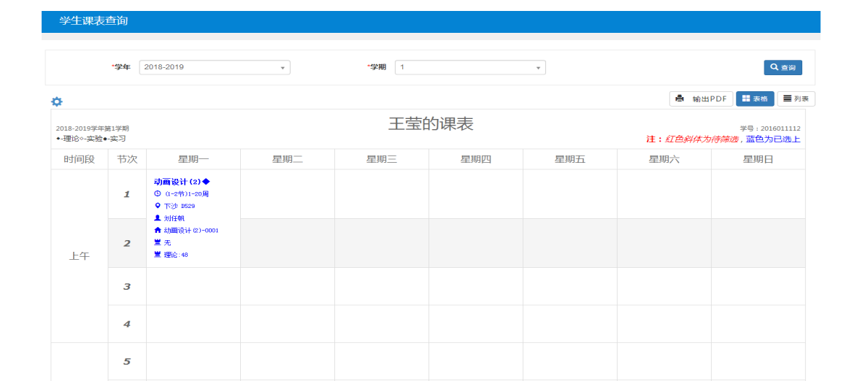Open the gear settings icon above the timetable

click(x=56, y=102)
